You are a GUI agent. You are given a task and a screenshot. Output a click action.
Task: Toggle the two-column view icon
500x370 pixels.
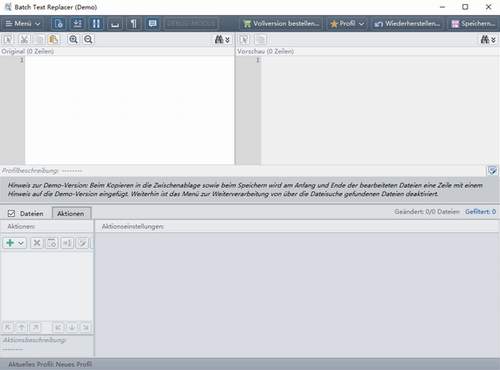(x=96, y=24)
